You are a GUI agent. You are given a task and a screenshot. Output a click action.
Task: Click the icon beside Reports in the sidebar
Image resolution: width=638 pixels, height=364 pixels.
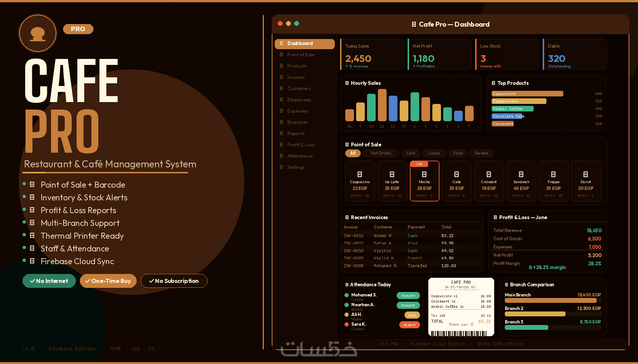point(281,133)
